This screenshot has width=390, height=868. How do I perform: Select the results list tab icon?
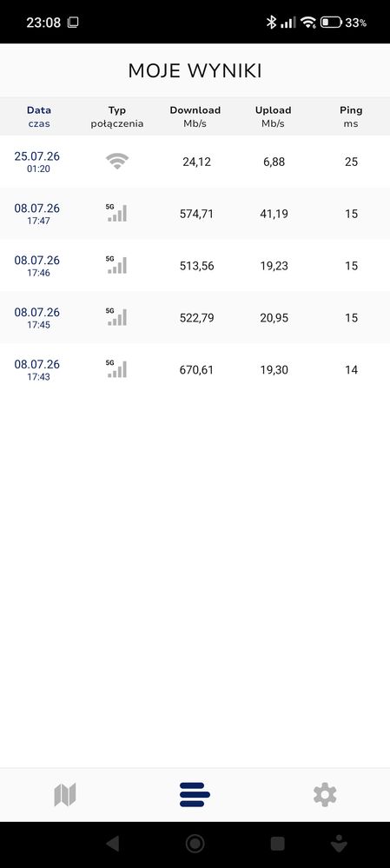[x=195, y=794]
